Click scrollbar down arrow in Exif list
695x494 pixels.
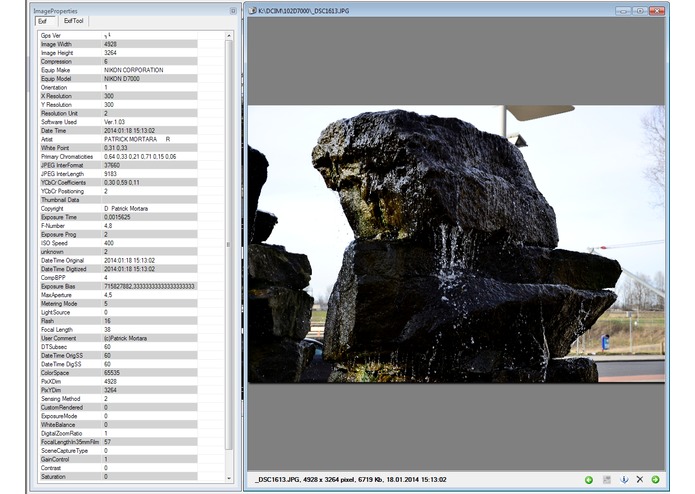click(x=229, y=478)
